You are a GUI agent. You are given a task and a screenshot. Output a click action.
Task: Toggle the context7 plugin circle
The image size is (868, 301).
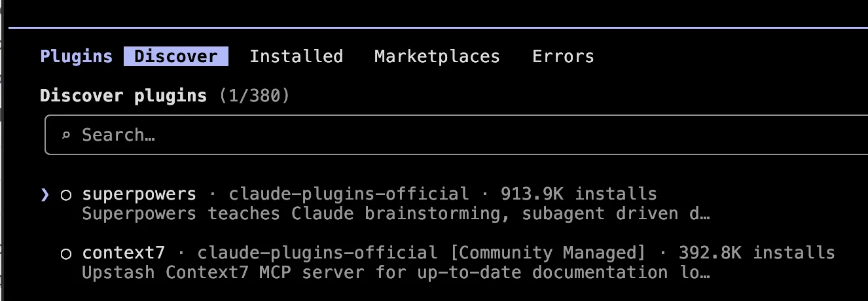coord(65,254)
